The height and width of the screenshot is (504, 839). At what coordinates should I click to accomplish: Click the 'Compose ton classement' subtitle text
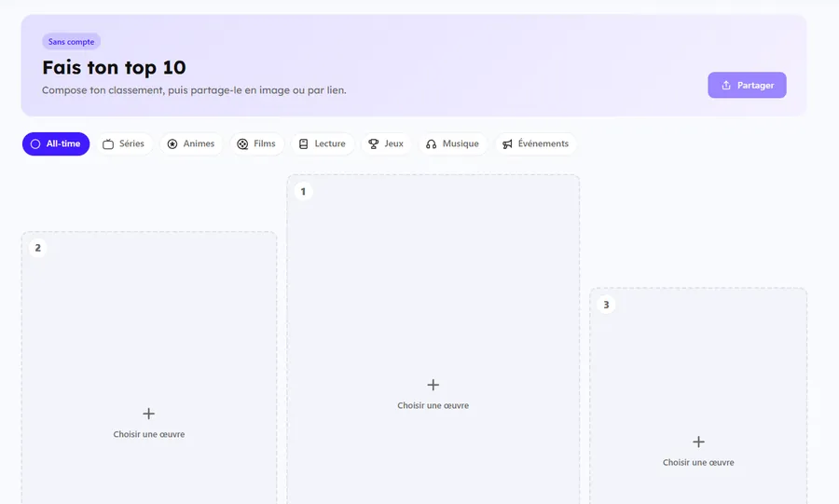coord(194,90)
